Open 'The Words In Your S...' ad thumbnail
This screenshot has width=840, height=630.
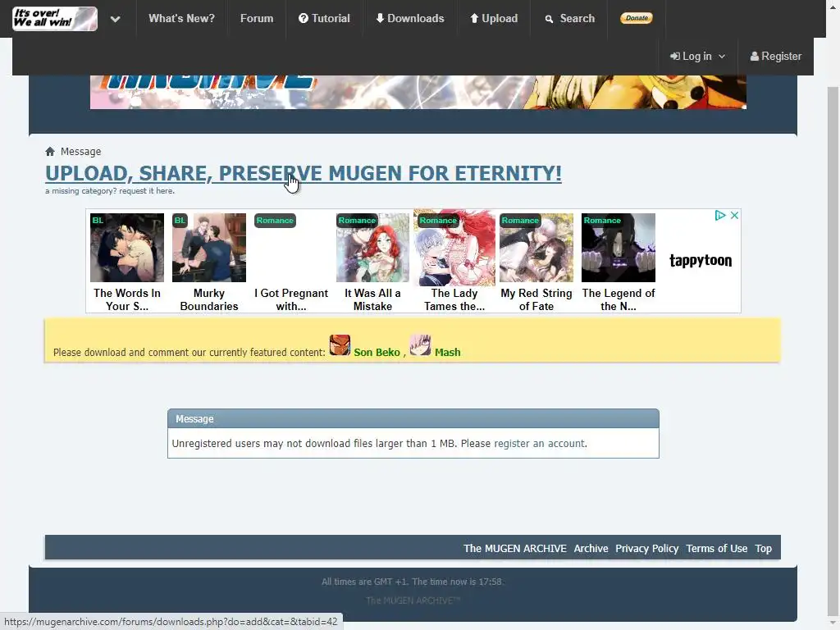coord(127,248)
